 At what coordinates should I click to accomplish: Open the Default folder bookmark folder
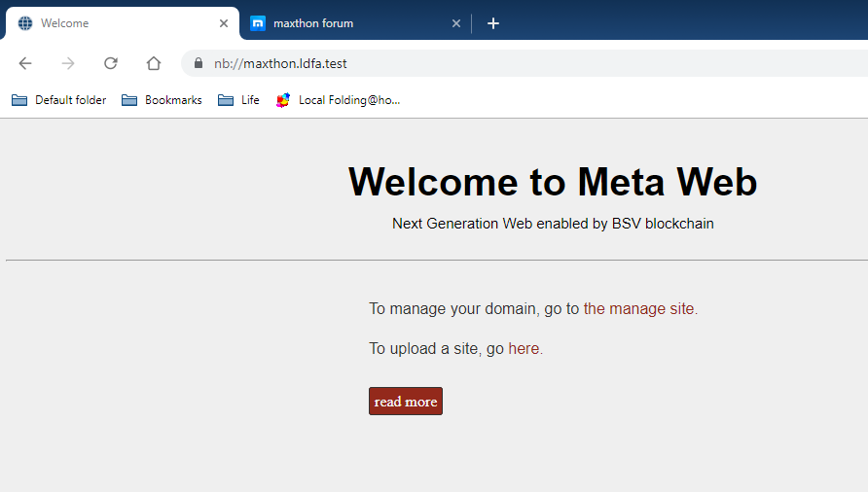pyautogui.click(x=59, y=100)
